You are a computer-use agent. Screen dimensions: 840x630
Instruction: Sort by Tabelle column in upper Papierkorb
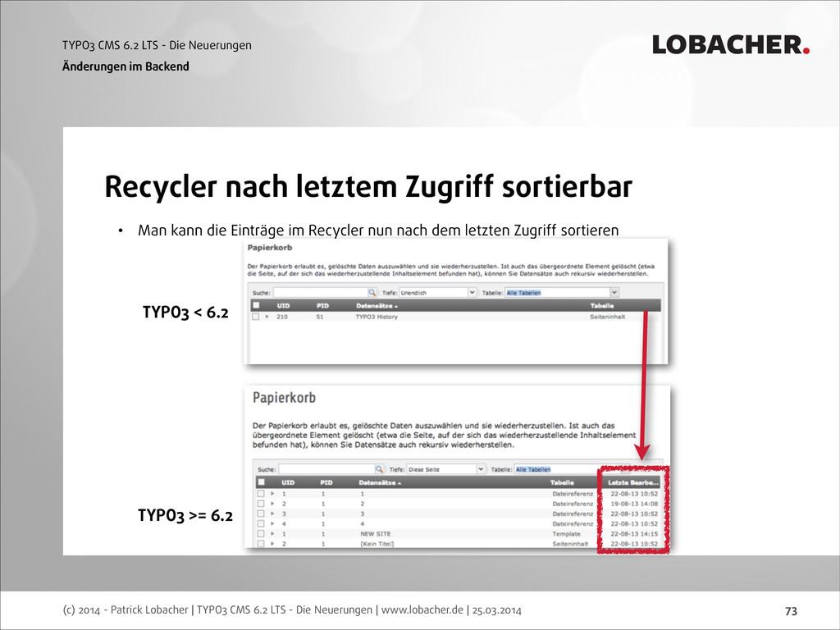pyautogui.click(x=601, y=306)
